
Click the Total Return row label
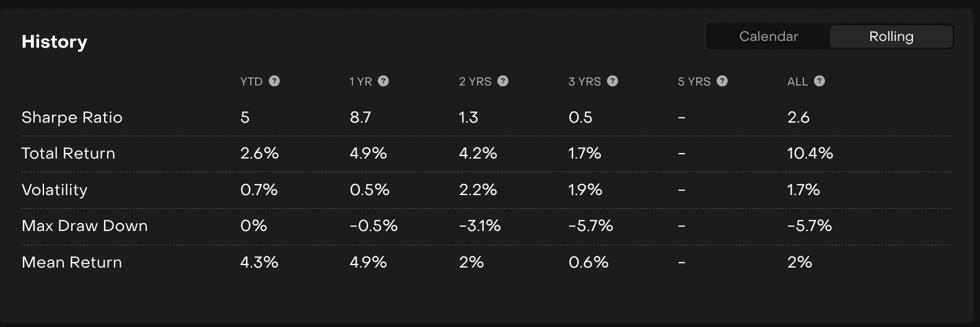(x=68, y=154)
